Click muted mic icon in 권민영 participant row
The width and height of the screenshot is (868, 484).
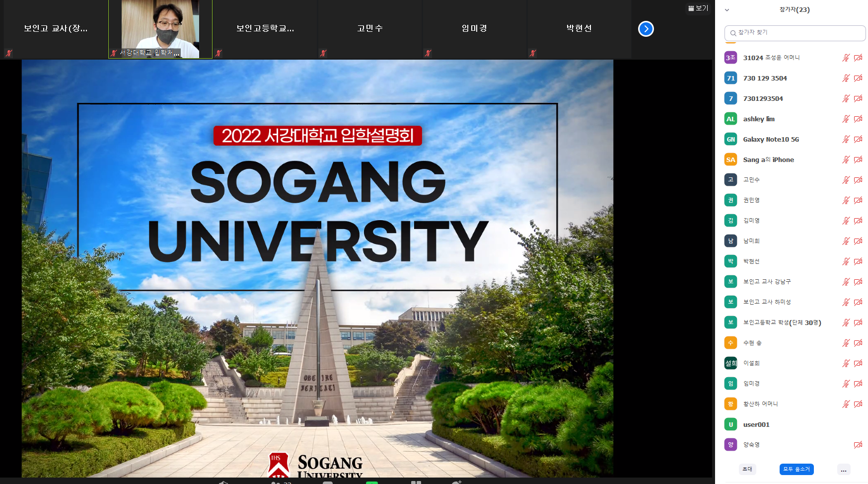pyautogui.click(x=846, y=200)
